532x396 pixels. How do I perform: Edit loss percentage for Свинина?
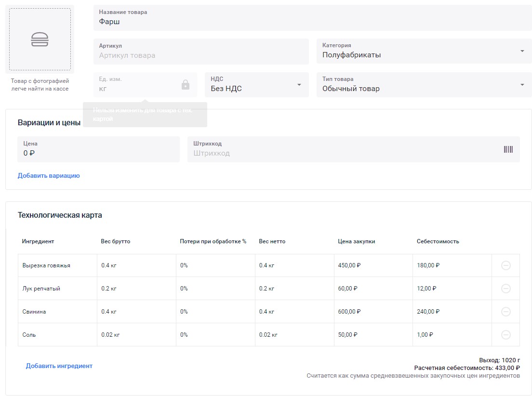(215, 312)
